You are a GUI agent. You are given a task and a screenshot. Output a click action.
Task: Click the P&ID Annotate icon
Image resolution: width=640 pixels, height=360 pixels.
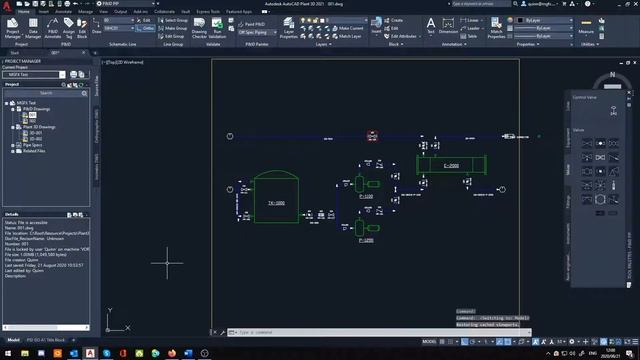(53, 27)
